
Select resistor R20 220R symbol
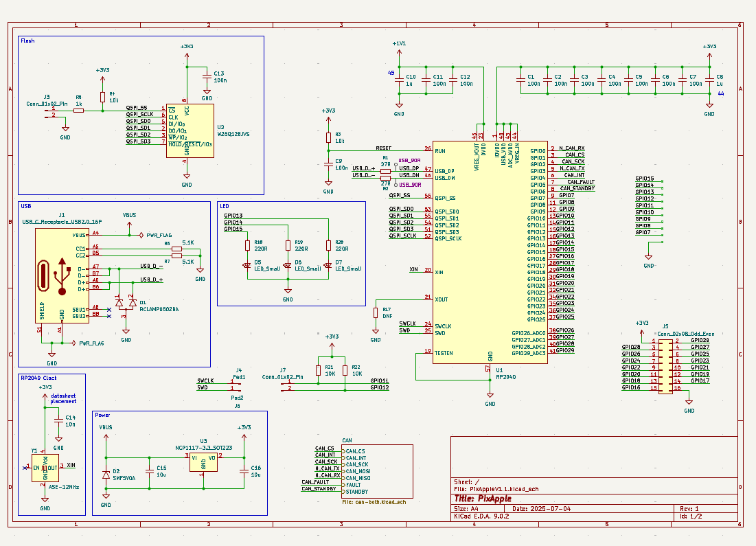point(328,245)
